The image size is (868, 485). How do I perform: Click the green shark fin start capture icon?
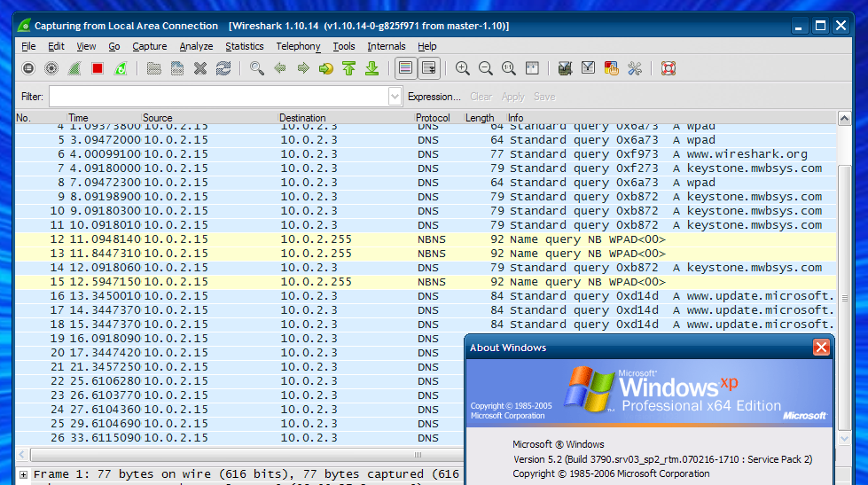point(74,68)
